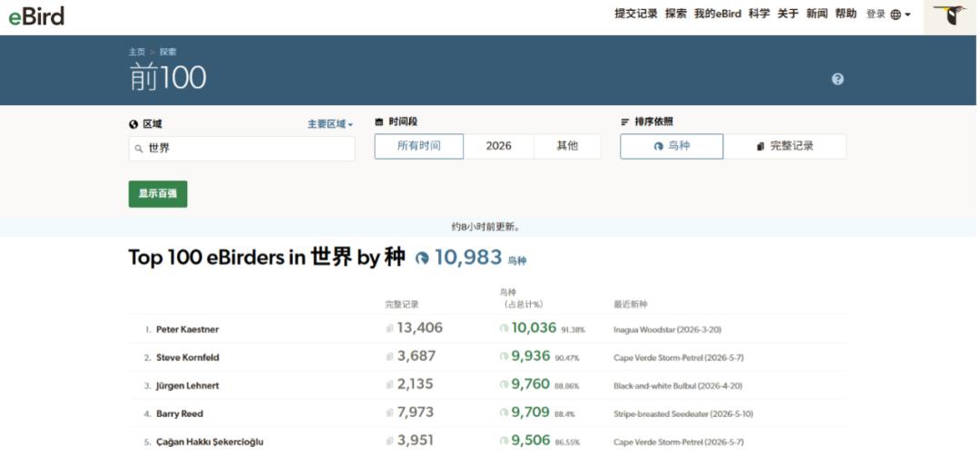Click the 9,936 species count
The image size is (980, 457).
[531, 355]
